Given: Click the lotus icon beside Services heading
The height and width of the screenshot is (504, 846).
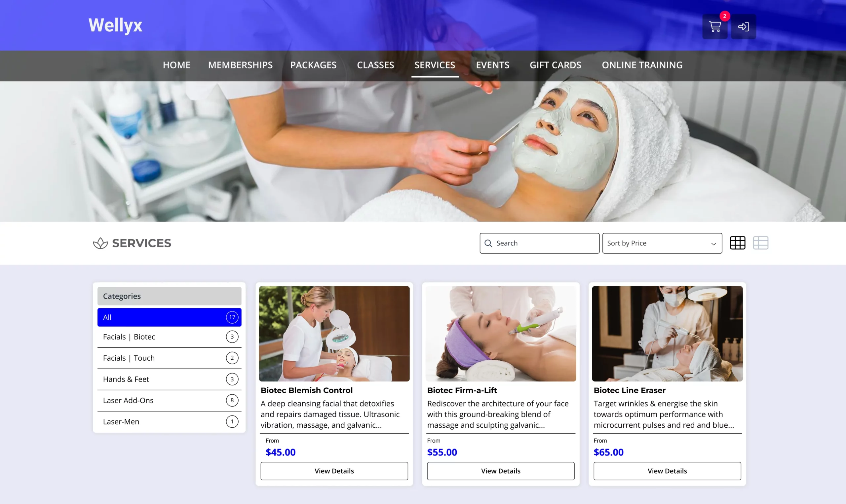Looking at the screenshot, I should pyautogui.click(x=100, y=243).
